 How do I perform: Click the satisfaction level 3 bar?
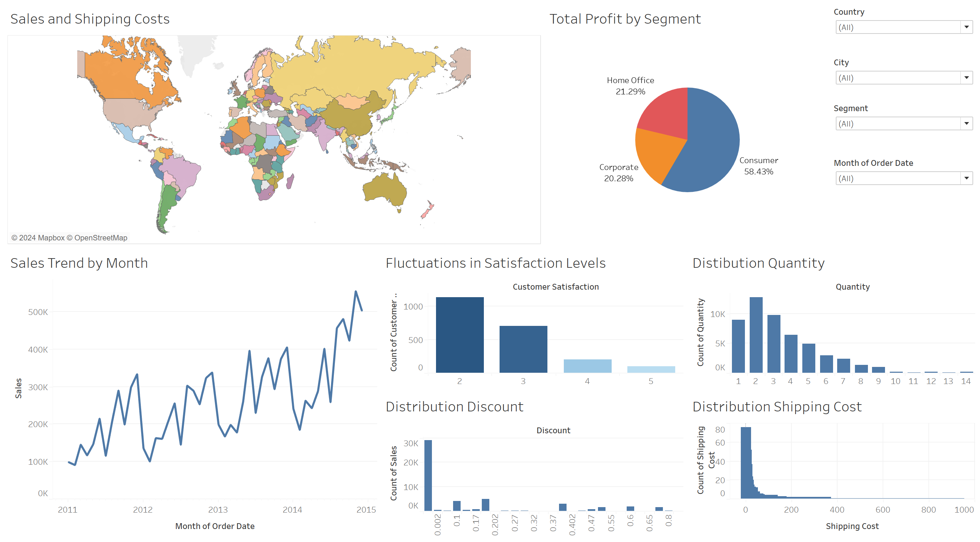point(523,349)
